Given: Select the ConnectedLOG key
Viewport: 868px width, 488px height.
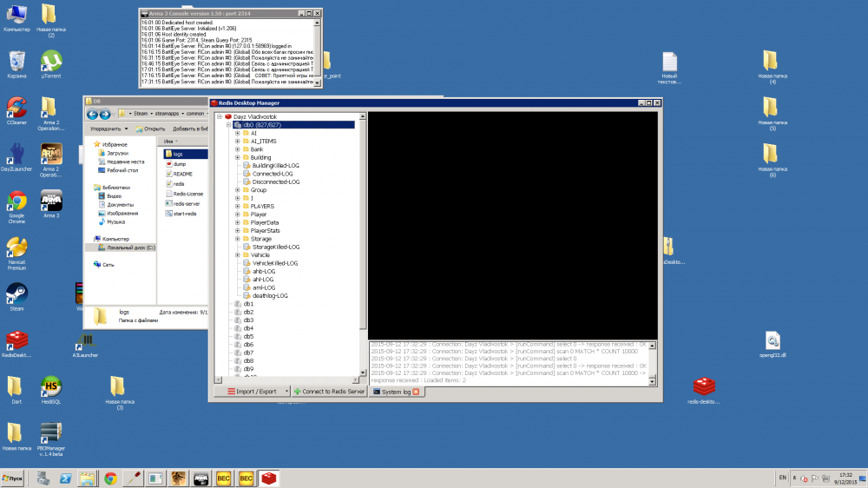Looking at the screenshot, I should [273, 174].
